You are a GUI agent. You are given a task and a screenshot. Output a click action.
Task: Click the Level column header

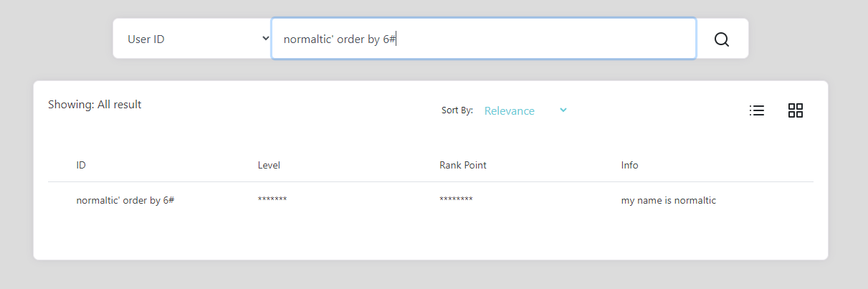(269, 165)
